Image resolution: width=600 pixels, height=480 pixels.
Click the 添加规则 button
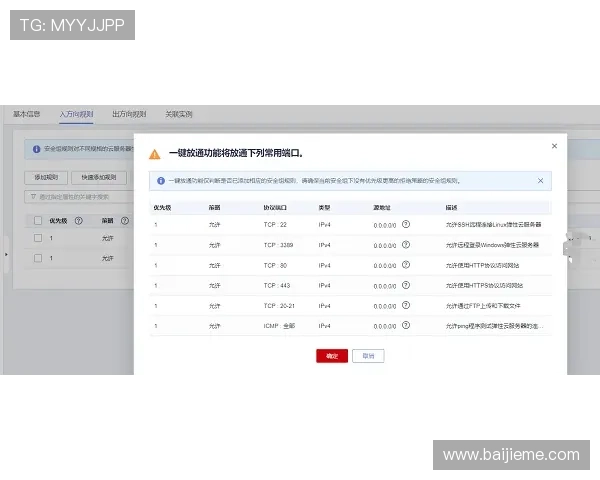pyautogui.click(x=46, y=178)
